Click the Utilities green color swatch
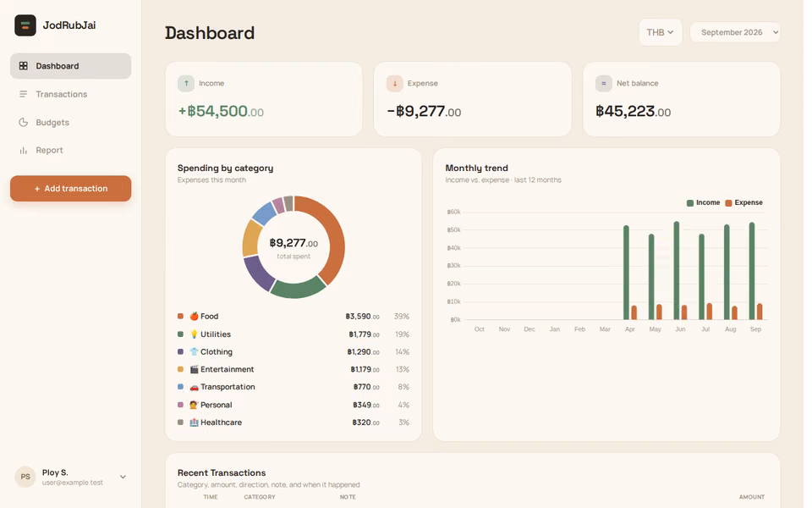The image size is (812, 508). [x=180, y=334]
